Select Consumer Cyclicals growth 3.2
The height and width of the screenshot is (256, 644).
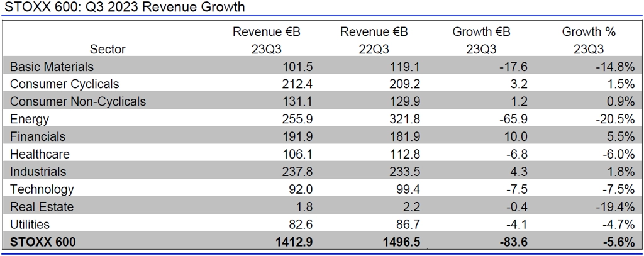[519, 84]
